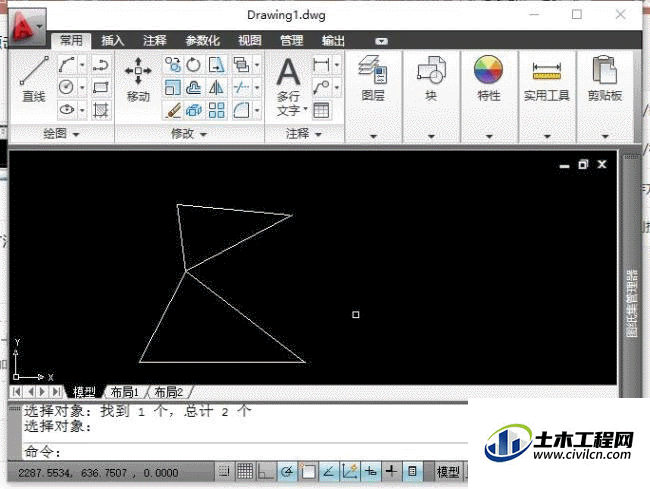
Task: Open the Circle tool dropdown arrow
Action: 82,87
